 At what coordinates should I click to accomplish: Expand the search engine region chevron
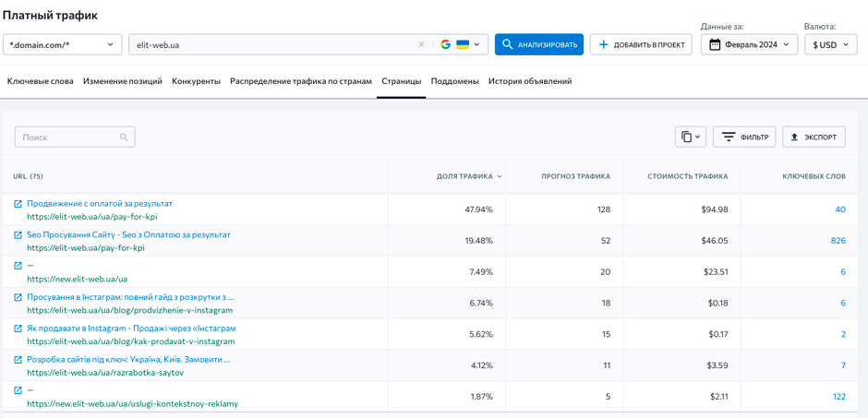click(x=476, y=45)
